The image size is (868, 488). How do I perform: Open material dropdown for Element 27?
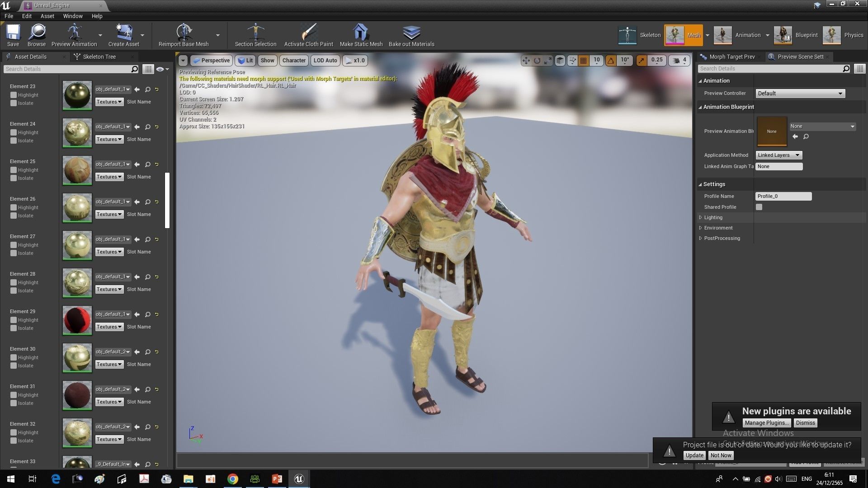tap(113, 239)
